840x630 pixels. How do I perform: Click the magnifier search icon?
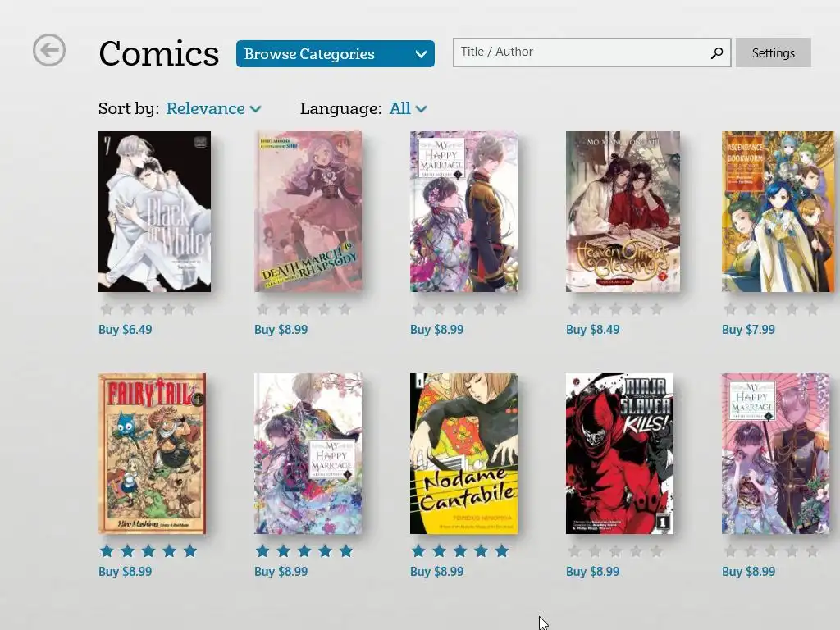[717, 52]
